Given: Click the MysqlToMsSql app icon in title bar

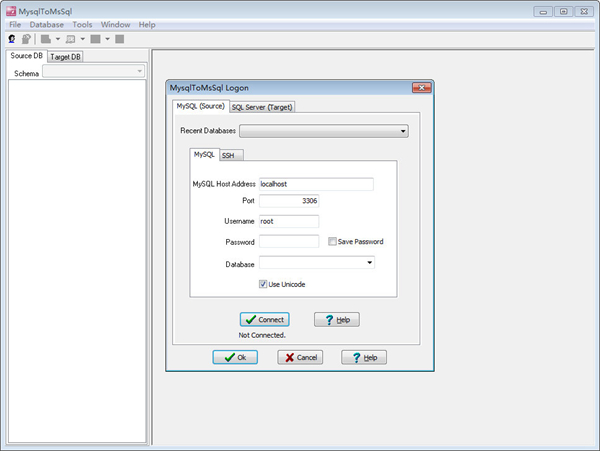Looking at the screenshot, I should [10, 10].
